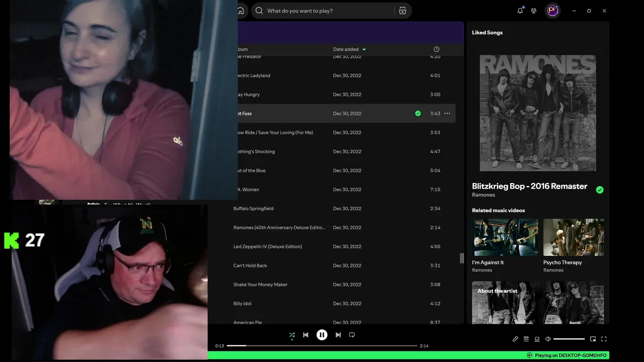Play Psycho Therapy video thumbnail
Screen dimensions: 644x362
point(574,237)
